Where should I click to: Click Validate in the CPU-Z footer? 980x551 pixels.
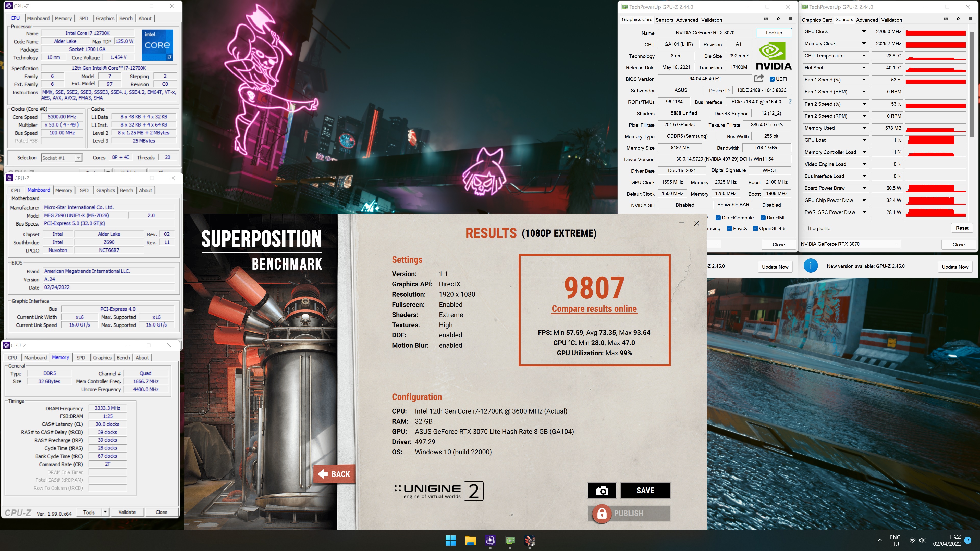click(127, 512)
